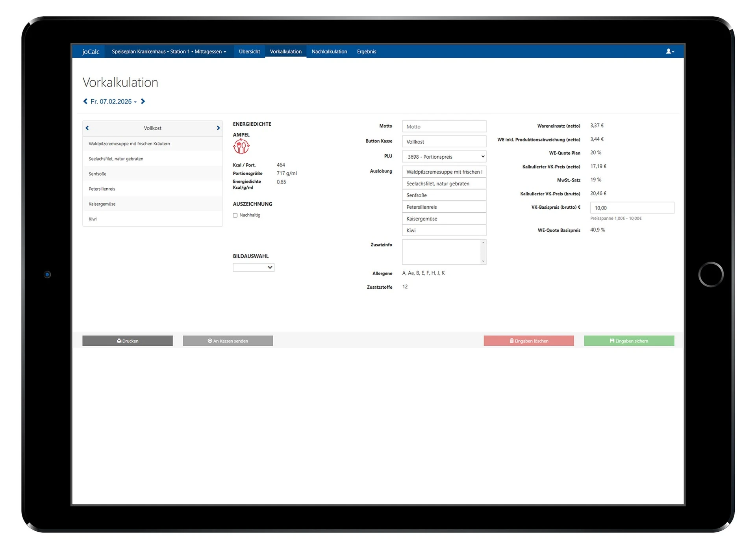Click the red Eingaben löschen button
Screen dimensions: 756x547
528,341
